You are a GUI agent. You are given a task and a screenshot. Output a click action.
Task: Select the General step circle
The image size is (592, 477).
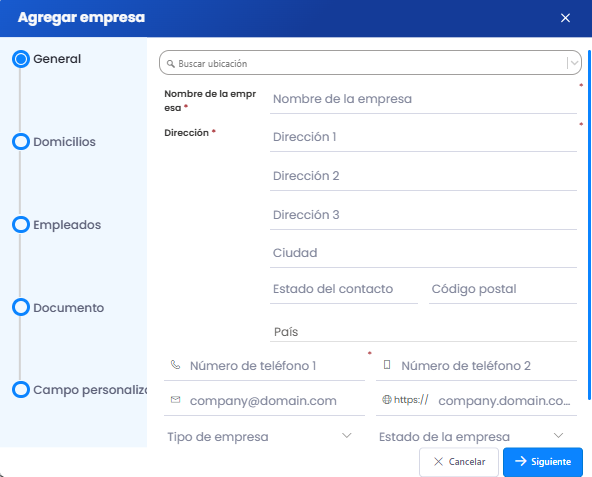21,59
